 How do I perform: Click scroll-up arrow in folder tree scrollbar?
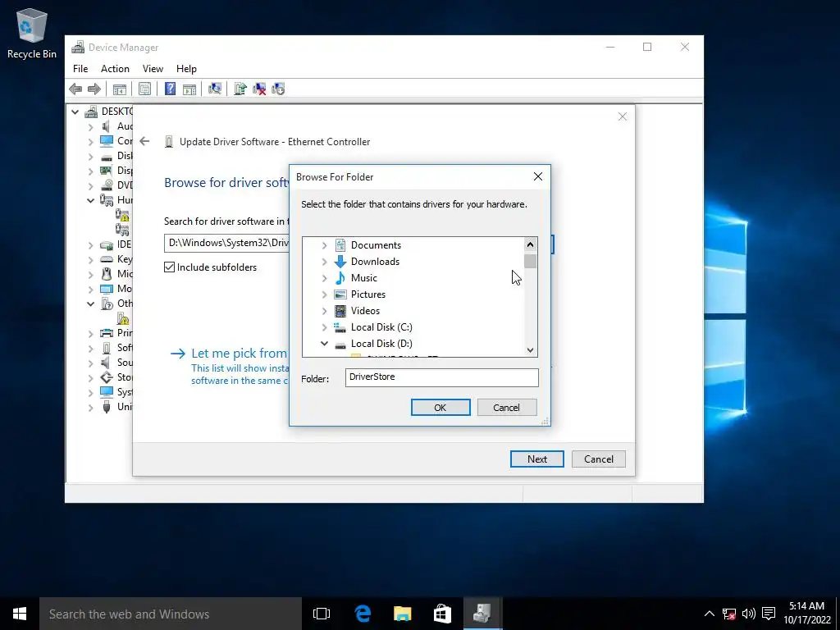coord(531,244)
